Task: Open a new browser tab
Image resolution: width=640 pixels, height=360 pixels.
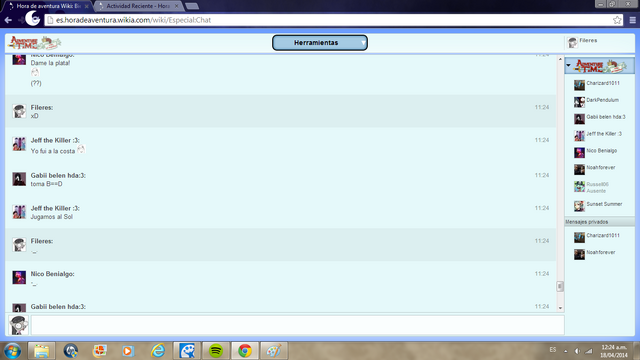Action: 192,6
